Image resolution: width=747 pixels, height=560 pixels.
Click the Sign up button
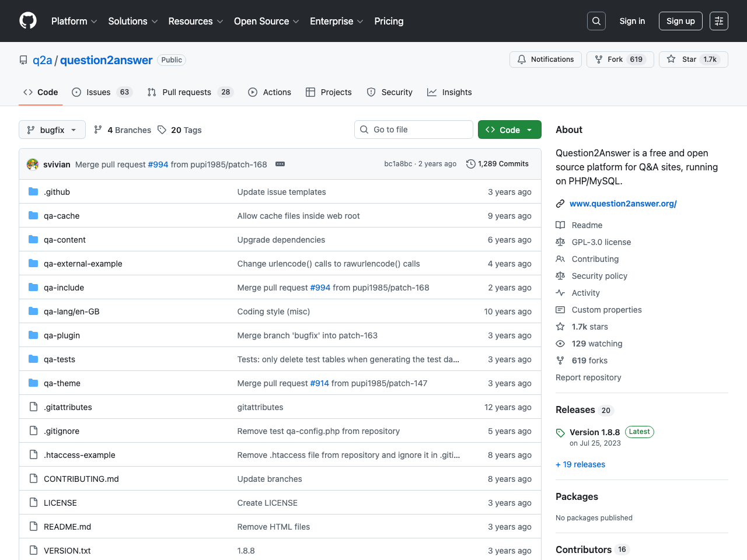pyautogui.click(x=680, y=21)
